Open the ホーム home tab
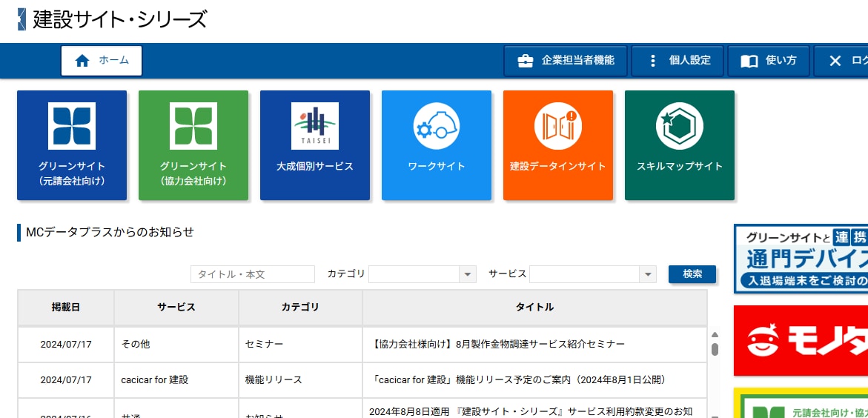Image resolution: width=868 pixels, height=418 pixels. pyautogui.click(x=102, y=60)
